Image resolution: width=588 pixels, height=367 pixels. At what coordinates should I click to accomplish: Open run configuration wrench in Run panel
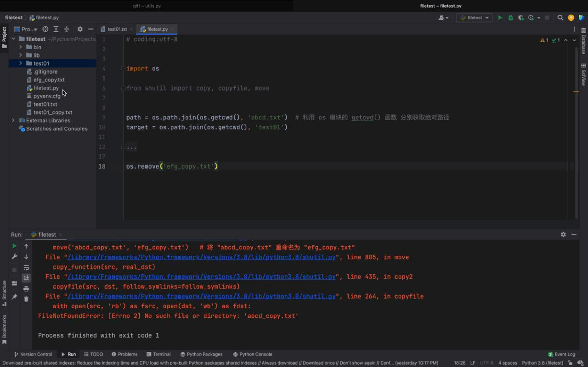tap(14, 257)
